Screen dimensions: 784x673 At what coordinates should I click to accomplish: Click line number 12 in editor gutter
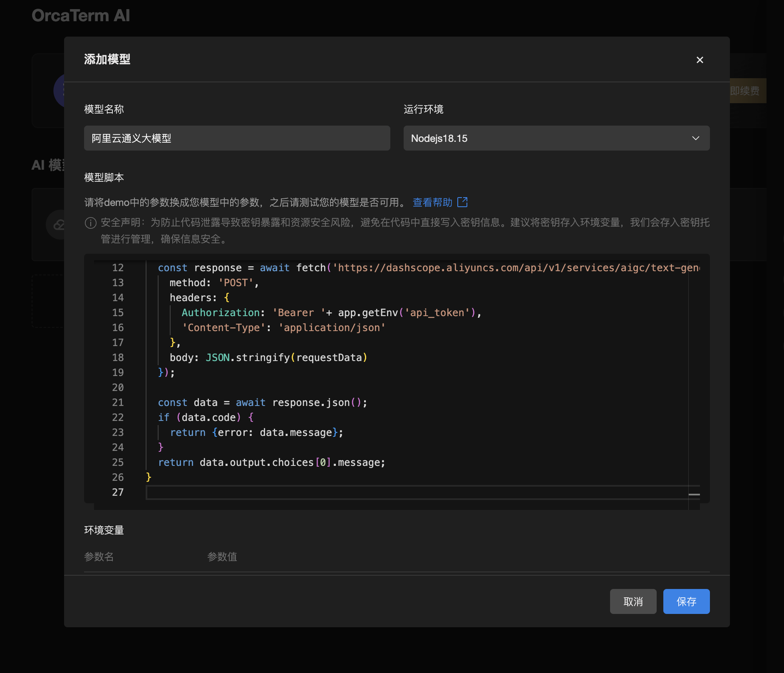118,268
